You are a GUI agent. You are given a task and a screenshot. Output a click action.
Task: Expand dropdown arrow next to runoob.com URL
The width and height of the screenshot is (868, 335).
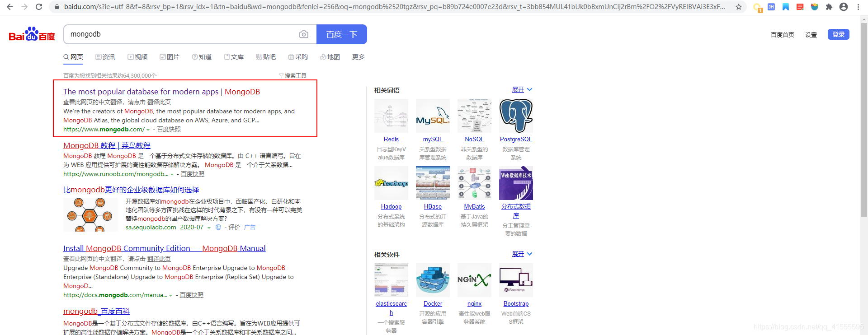point(172,174)
